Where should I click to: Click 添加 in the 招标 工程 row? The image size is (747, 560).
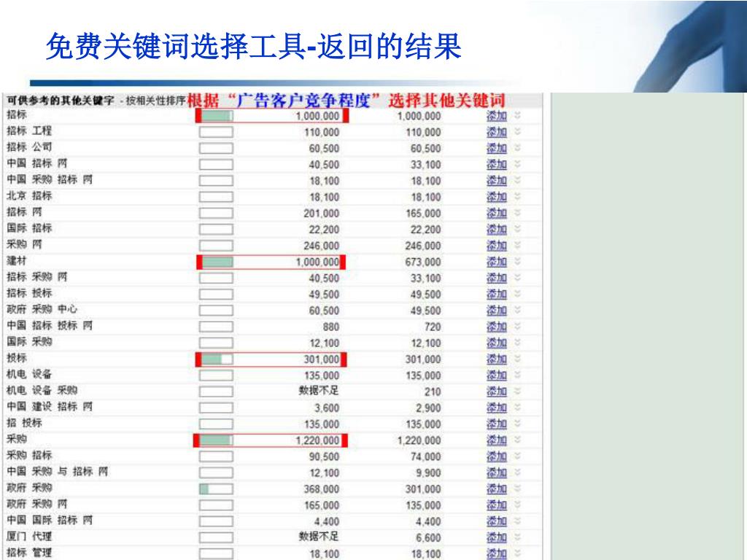pyautogui.click(x=496, y=132)
